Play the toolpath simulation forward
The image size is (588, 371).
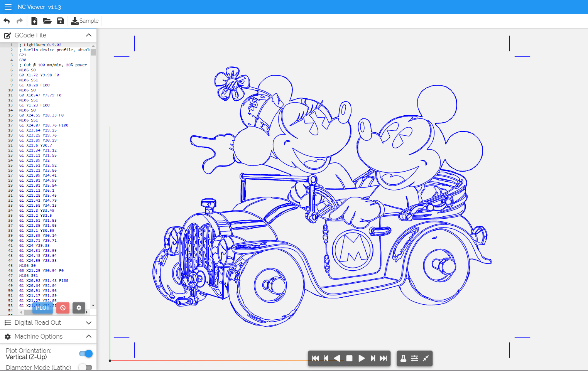pyautogui.click(x=362, y=358)
